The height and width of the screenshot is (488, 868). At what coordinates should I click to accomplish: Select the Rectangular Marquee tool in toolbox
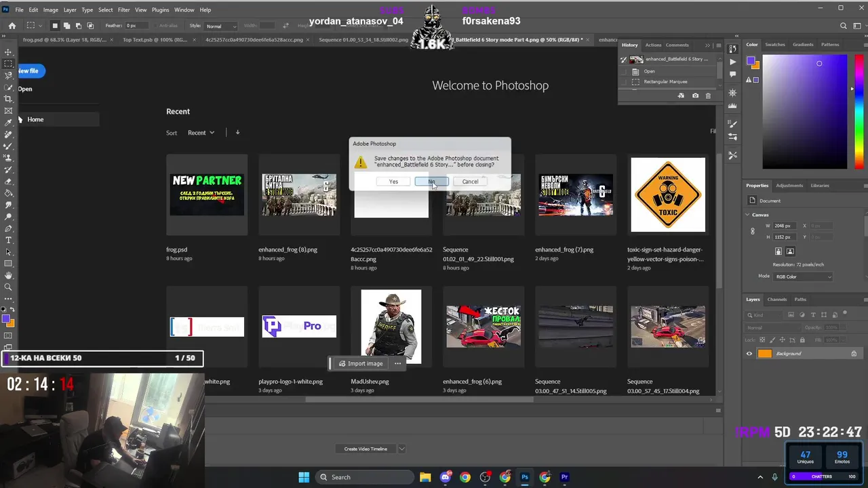(x=8, y=64)
